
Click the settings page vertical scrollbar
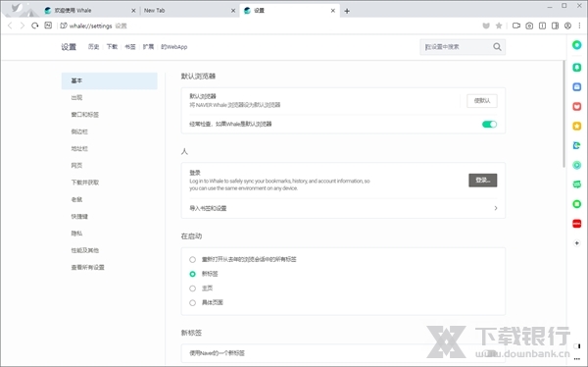(x=563, y=114)
